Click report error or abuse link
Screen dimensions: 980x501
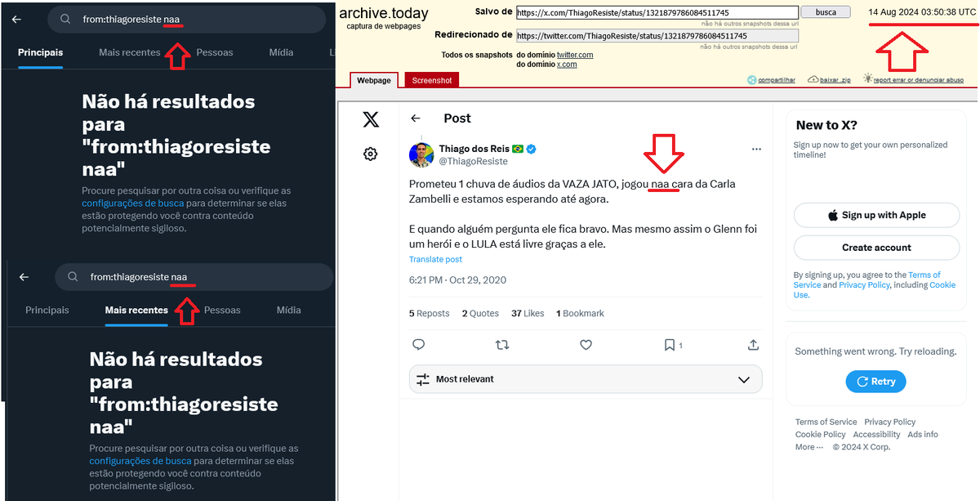pyautogui.click(x=912, y=79)
